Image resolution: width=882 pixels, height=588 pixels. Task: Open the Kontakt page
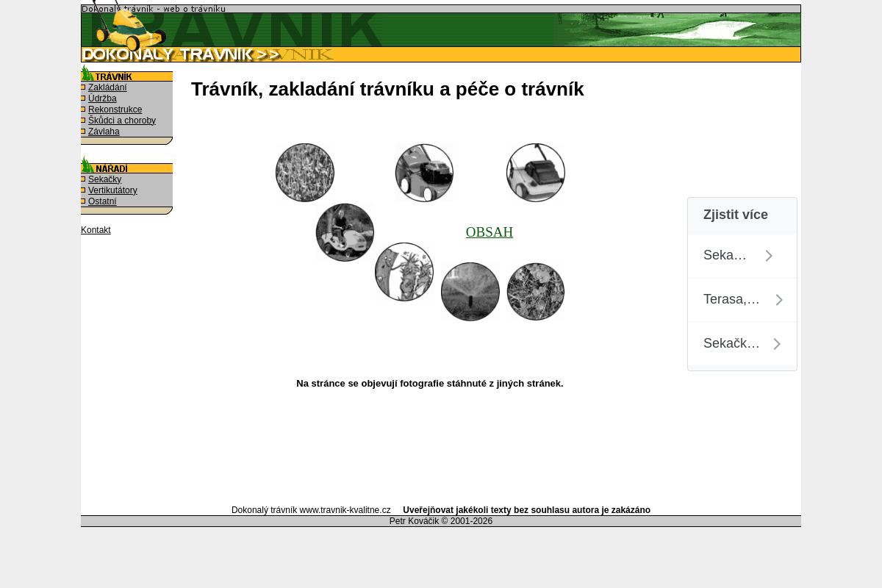tap(96, 230)
